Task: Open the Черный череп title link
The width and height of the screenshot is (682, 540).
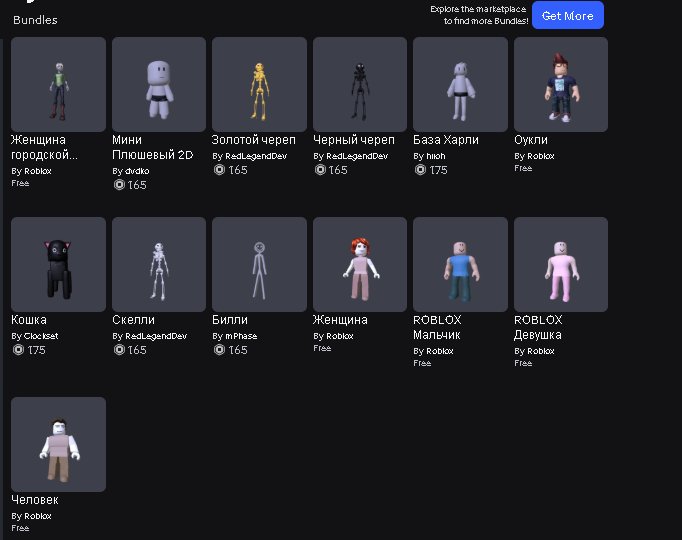Action: pos(354,140)
